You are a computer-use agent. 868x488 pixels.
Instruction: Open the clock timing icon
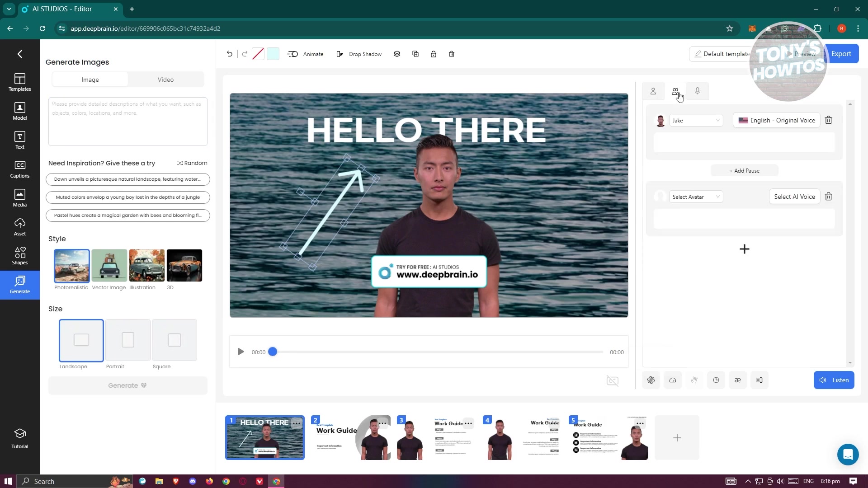pyautogui.click(x=716, y=380)
